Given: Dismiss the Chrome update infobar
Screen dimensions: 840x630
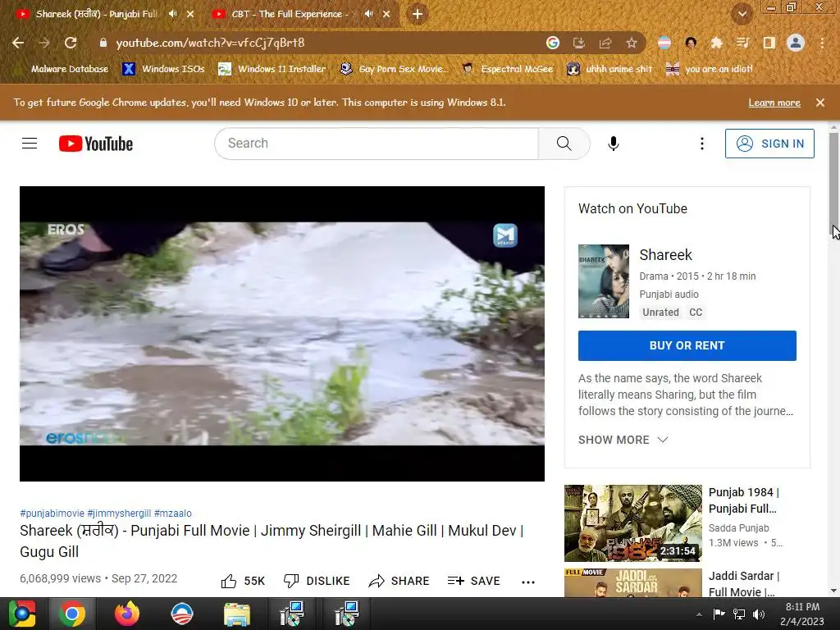Looking at the screenshot, I should (x=820, y=103).
